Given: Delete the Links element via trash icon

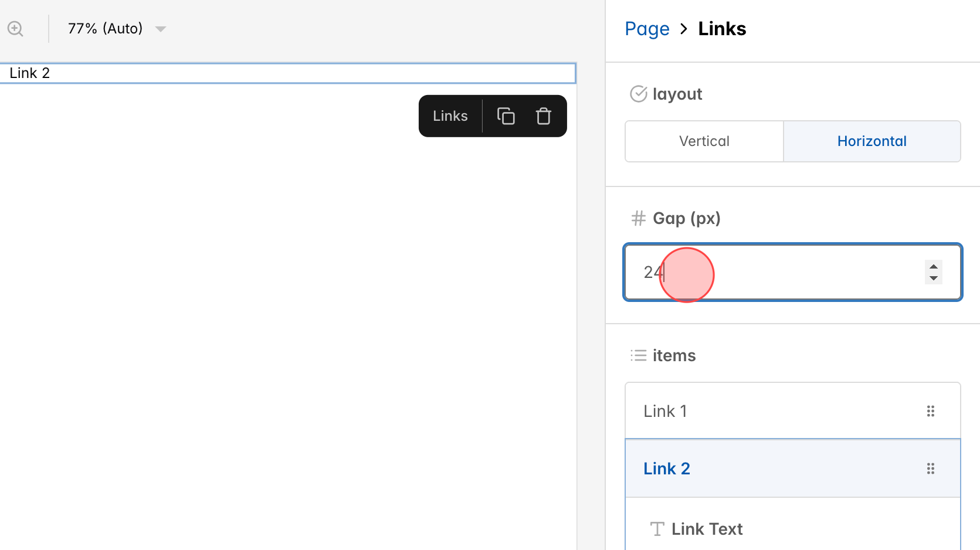Looking at the screenshot, I should [543, 116].
